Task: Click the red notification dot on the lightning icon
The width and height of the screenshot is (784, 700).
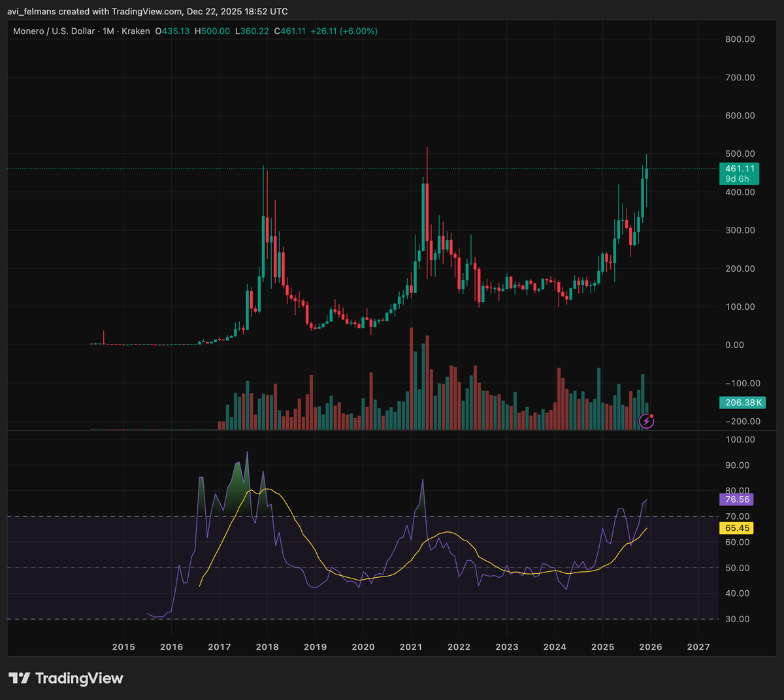Action: coord(651,415)
